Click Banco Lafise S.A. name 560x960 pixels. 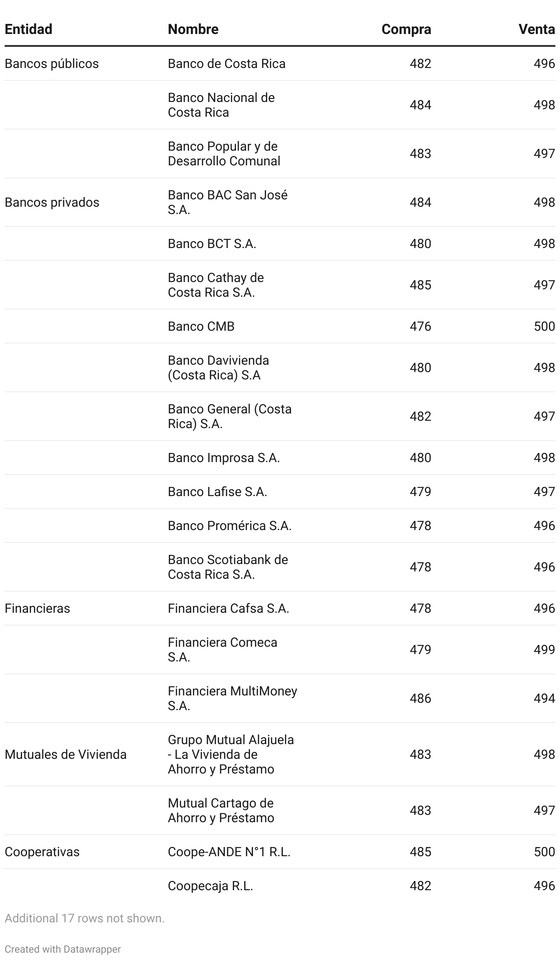(217, 491)
